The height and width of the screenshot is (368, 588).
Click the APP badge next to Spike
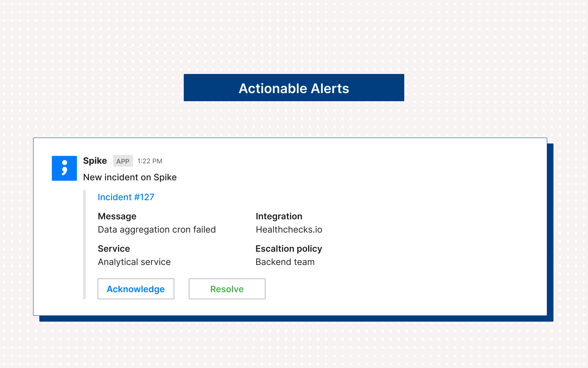point(123,161)
